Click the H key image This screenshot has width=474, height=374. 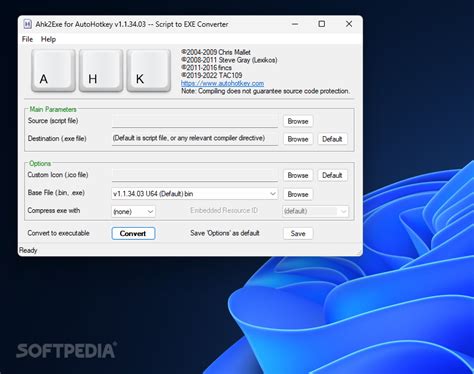point(101,70)
